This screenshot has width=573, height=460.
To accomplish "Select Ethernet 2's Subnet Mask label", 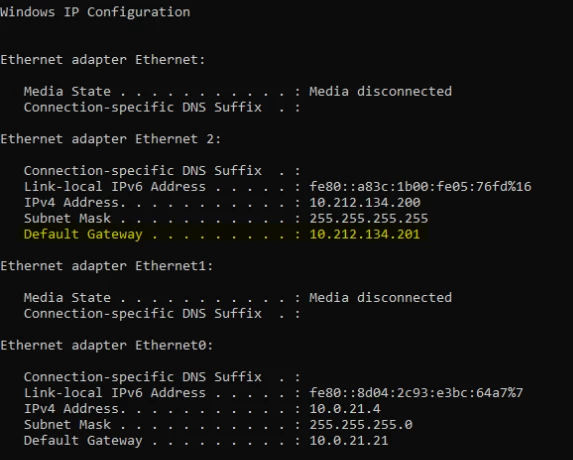I will 67,218.
